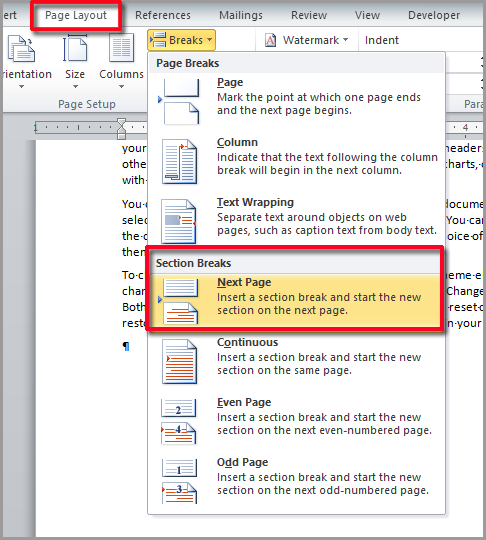This screenshot has height=540, width=486.
Task: Choose the Page break option title
Action: (230, 82)
